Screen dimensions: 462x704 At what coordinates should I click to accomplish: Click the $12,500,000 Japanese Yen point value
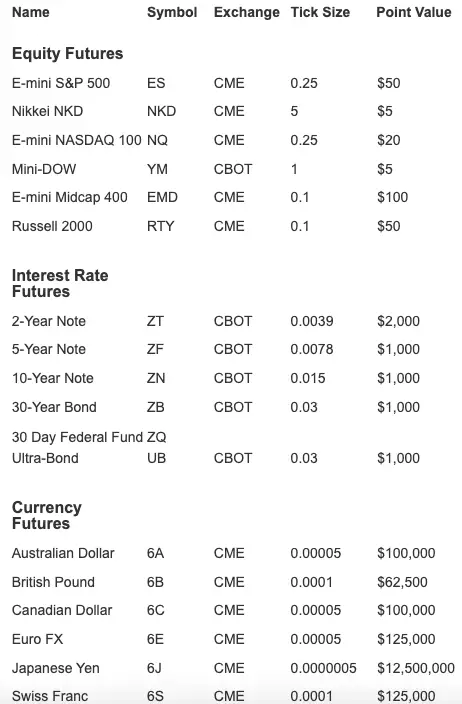416,668
